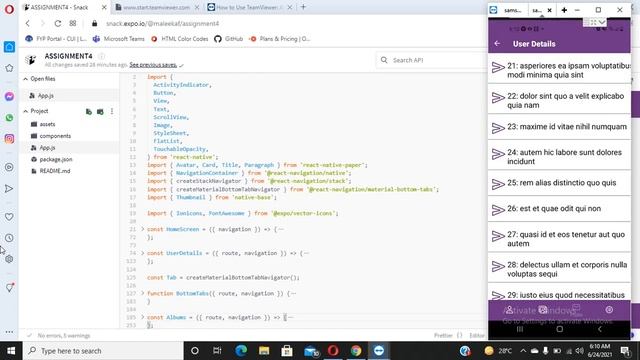Open Opera speed dial grid button
The height and width of the screenshot is (360, 640).
[x=73, y=23]
